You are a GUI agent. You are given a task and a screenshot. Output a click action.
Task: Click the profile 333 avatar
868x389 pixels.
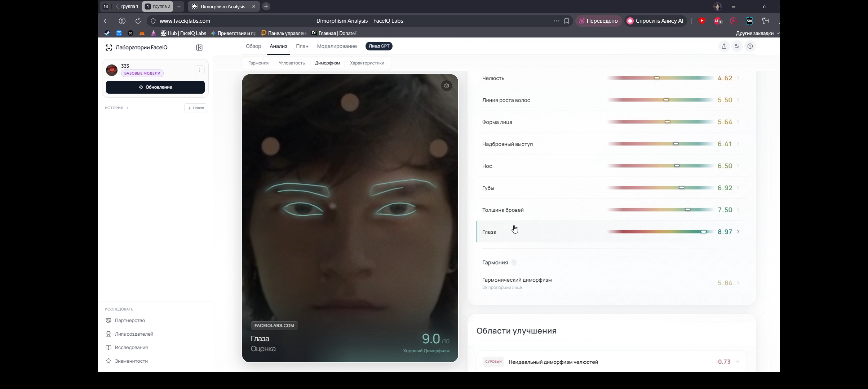(x=112, y=70)
